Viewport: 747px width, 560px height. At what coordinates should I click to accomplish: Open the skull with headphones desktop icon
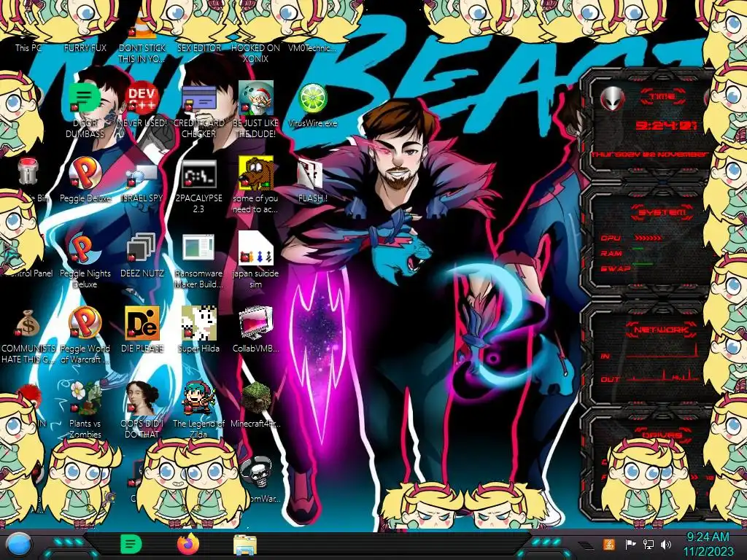coord(256,472)
